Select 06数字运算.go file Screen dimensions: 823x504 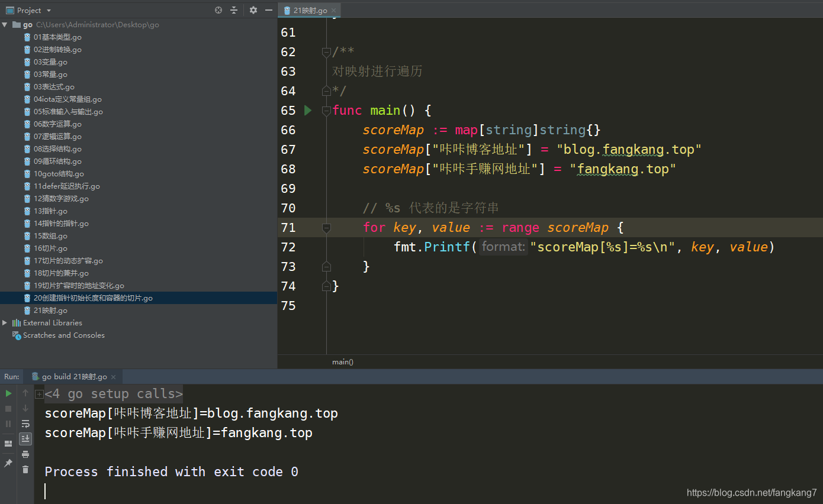pyautogui.click(x=57, y=124)
